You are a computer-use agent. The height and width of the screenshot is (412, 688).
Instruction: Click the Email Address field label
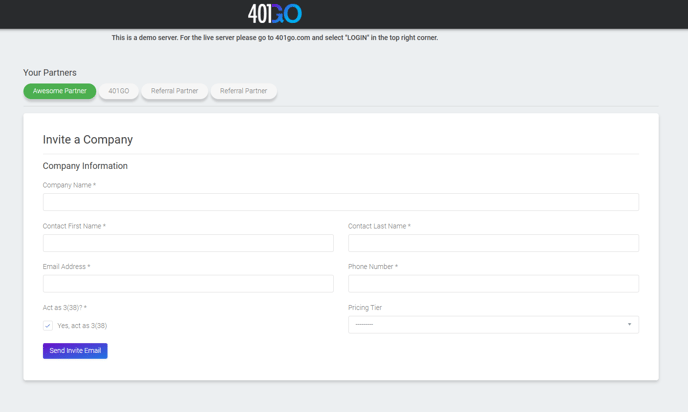[x=65, y=267]
